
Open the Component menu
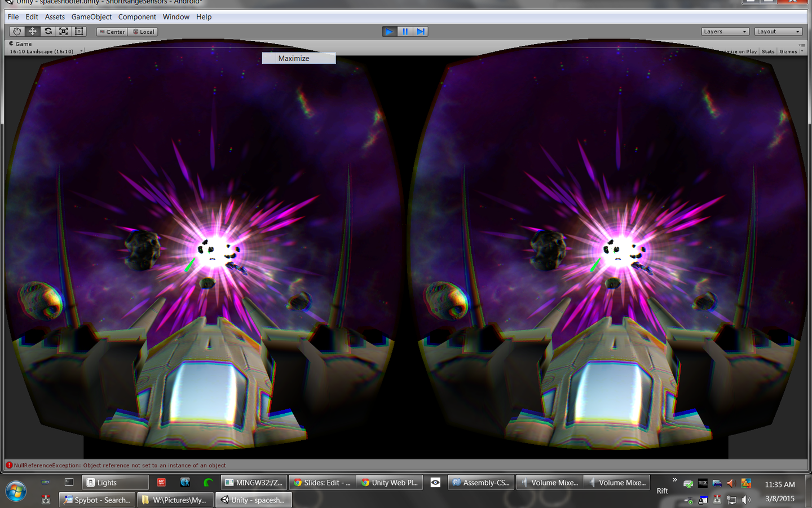137,17
